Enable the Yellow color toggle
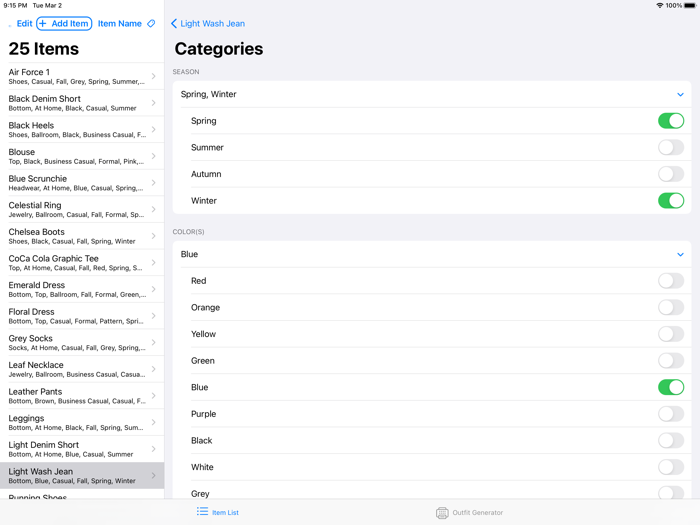The image size is (700, 525). click(671, 334)
